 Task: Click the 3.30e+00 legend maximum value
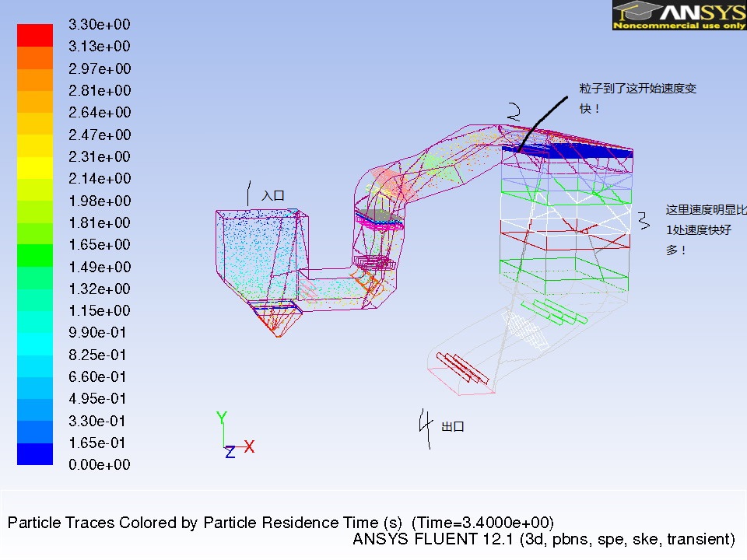click(100, 24)
